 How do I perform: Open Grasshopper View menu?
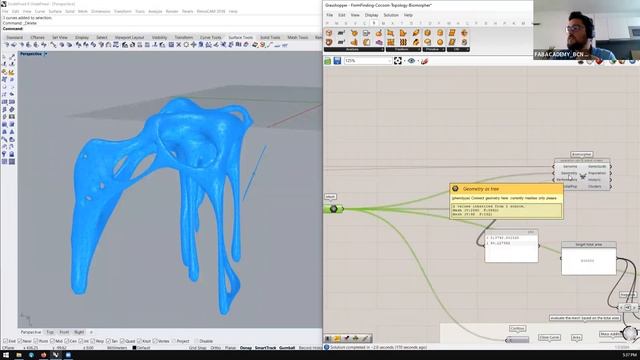355,15
